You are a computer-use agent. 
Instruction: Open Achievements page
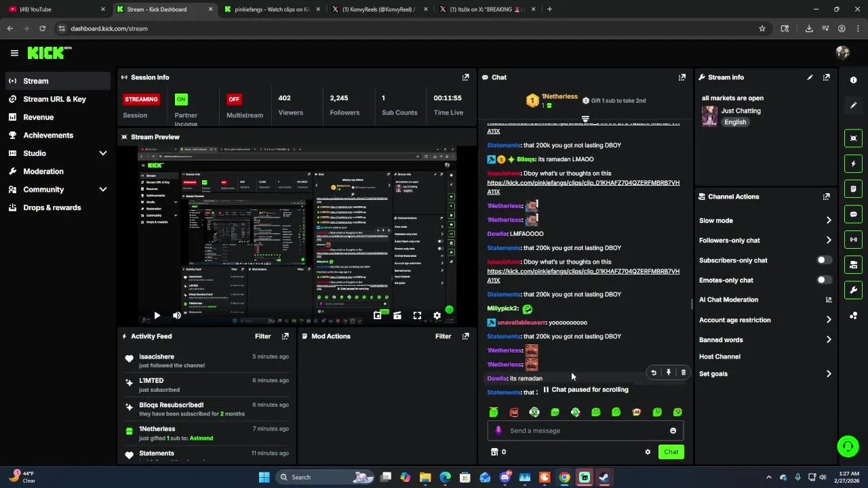coord(57,135)
